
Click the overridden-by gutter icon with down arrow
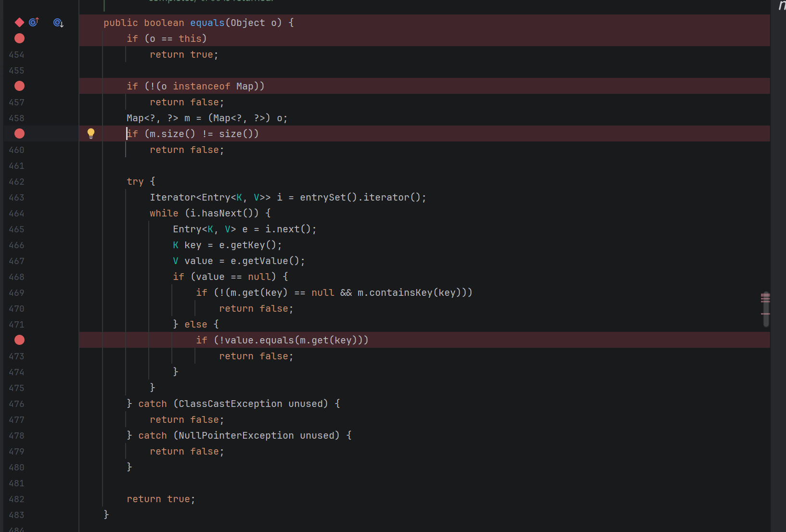[58, 23]
